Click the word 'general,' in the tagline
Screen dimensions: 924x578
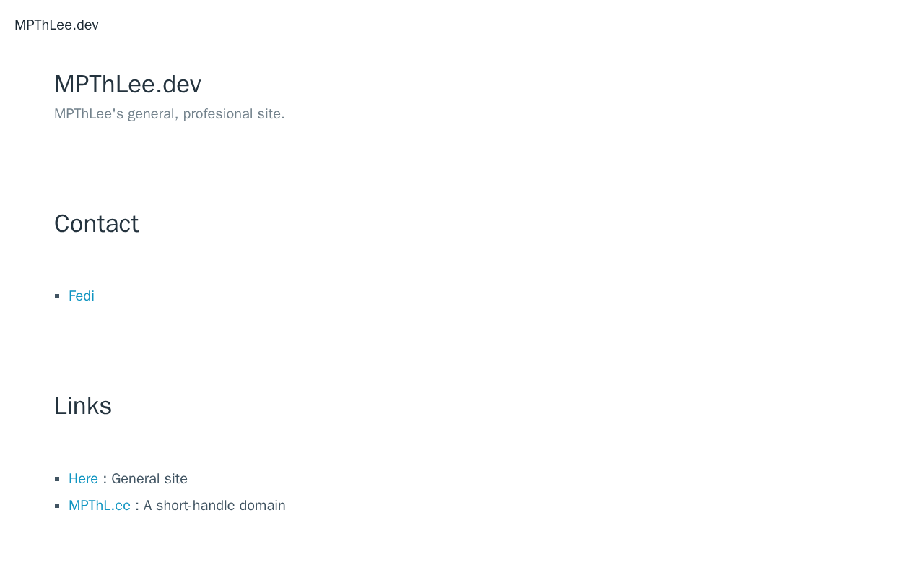153,114
